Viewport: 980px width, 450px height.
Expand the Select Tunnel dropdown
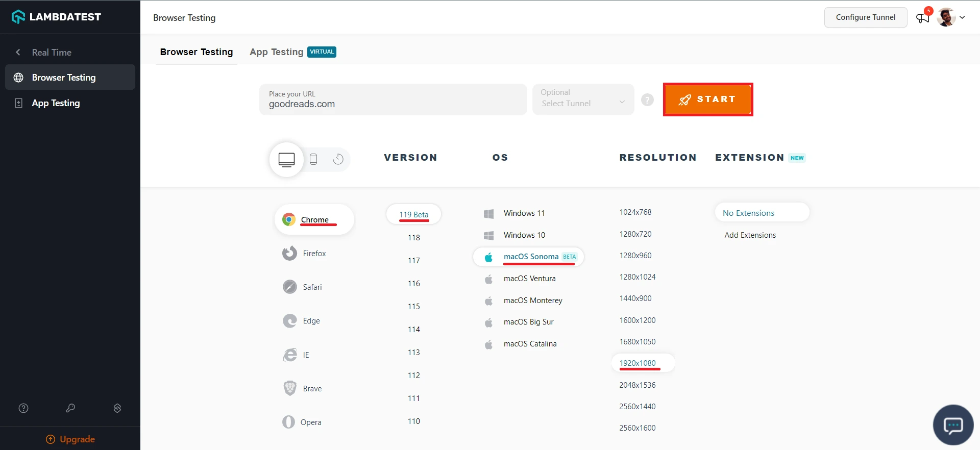[583, 99]
